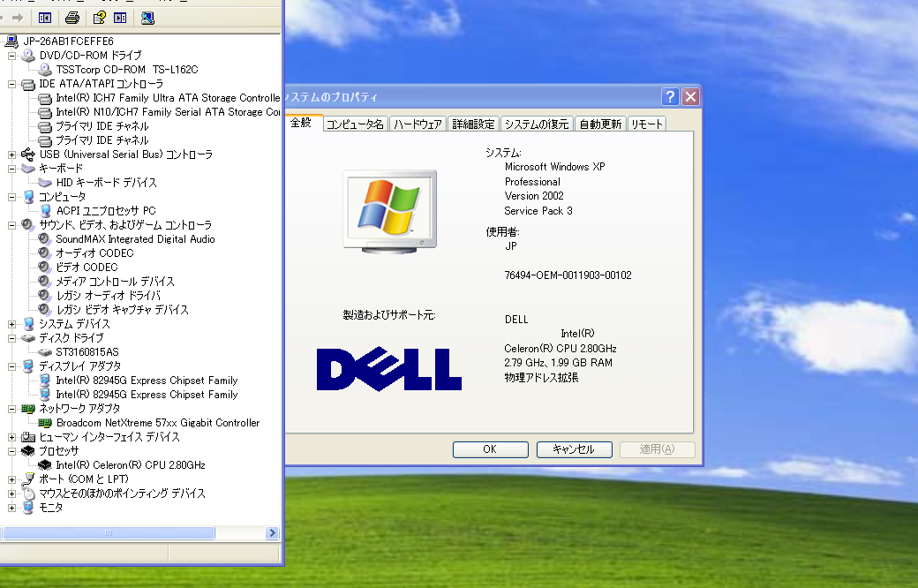918x588 pixels.
Task: Click the ヒューマン インターフェイス デバイス category icon
Action: 28,437
